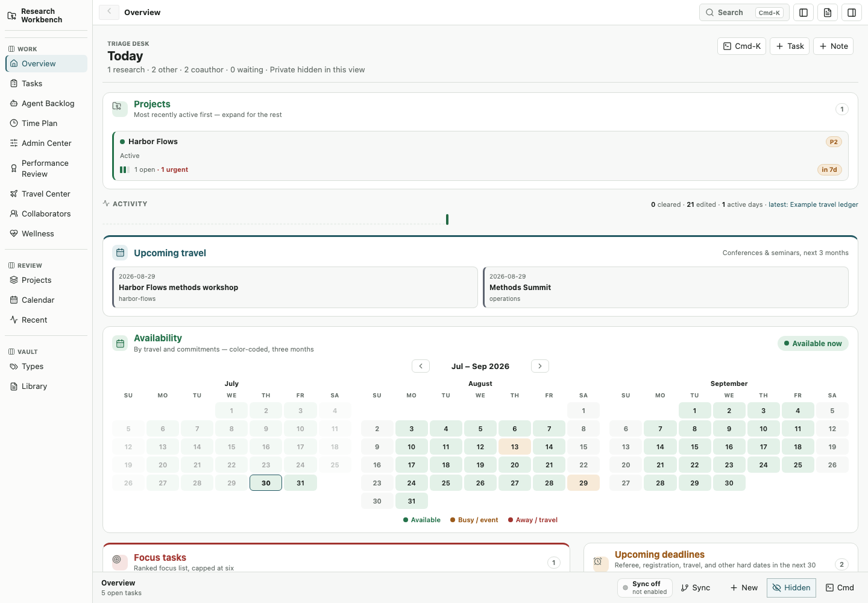Click the document view icon in top bar
This screenshot has height=603, width=868.
click(828, 13)
